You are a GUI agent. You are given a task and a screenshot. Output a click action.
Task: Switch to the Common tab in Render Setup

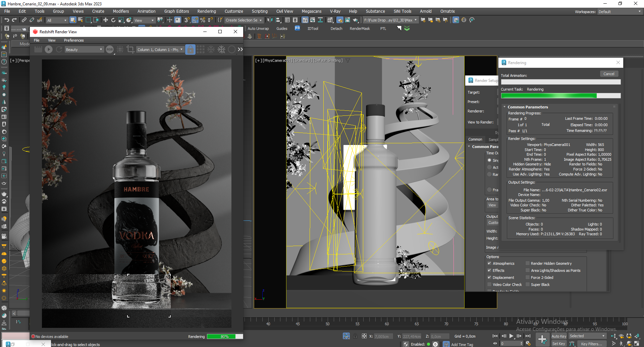(x=475, y=139)
